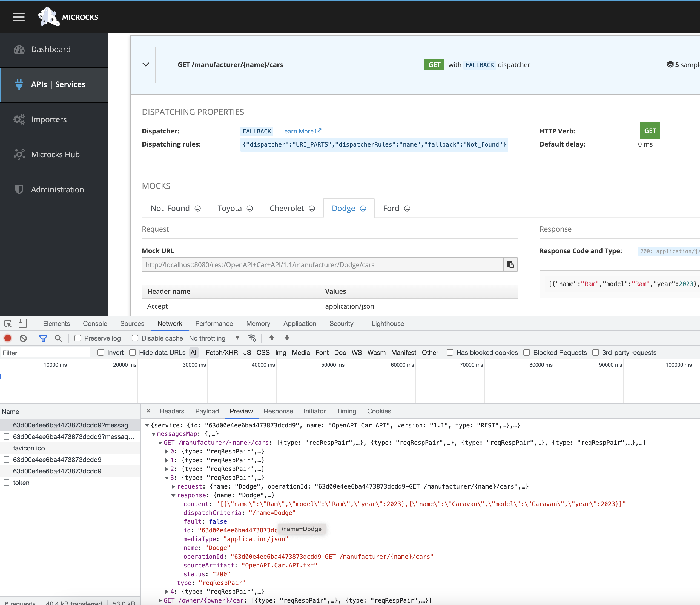Select Microcks Hub in the sidebar
The width and height of the screenshot is (700, 605).
click(55, 155)
